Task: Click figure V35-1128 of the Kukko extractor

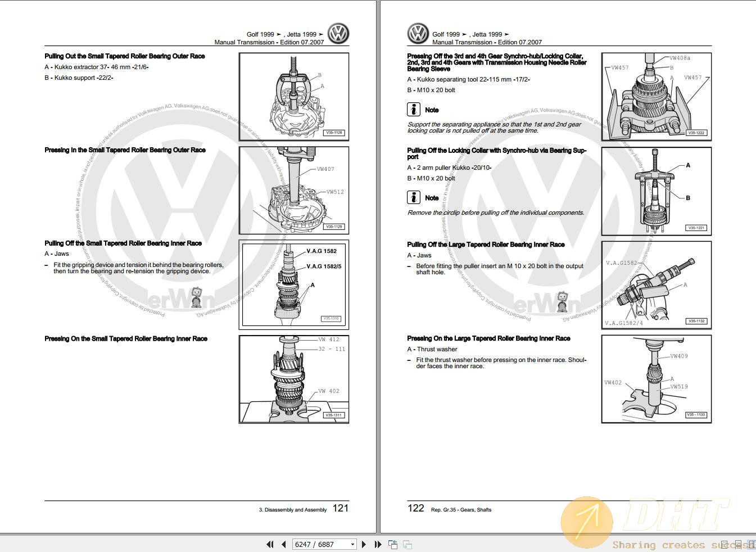Action: click(294, 97)
